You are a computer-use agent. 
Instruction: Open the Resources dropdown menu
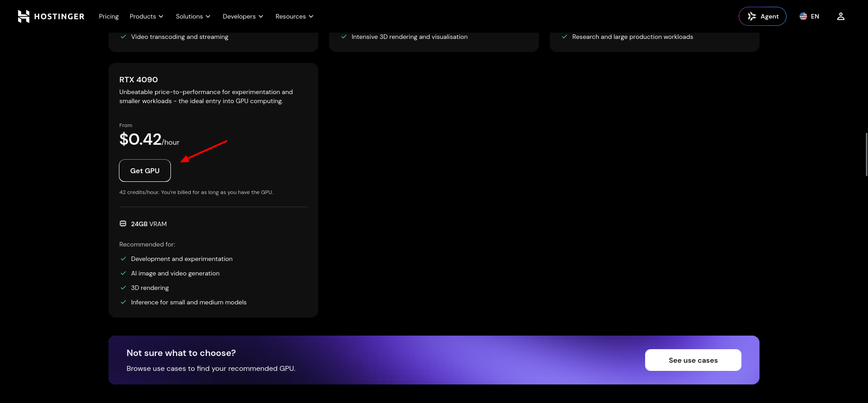pyautogui.click(x=294, y=16)
